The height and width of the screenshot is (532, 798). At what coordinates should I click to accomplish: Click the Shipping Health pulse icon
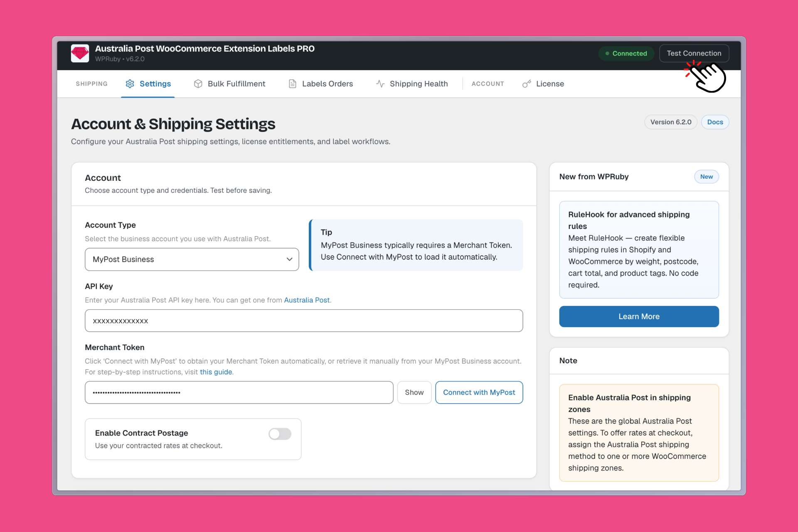pyautogui.click(x=380, y=84)
